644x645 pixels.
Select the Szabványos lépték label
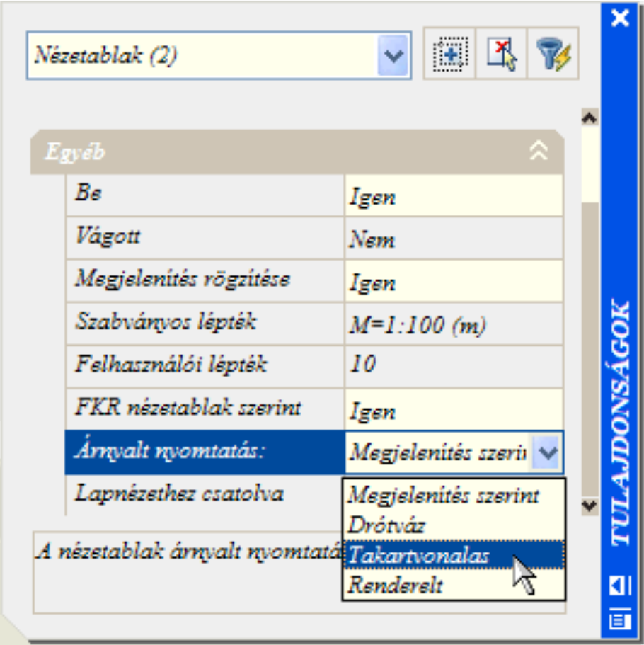(205, 324)
